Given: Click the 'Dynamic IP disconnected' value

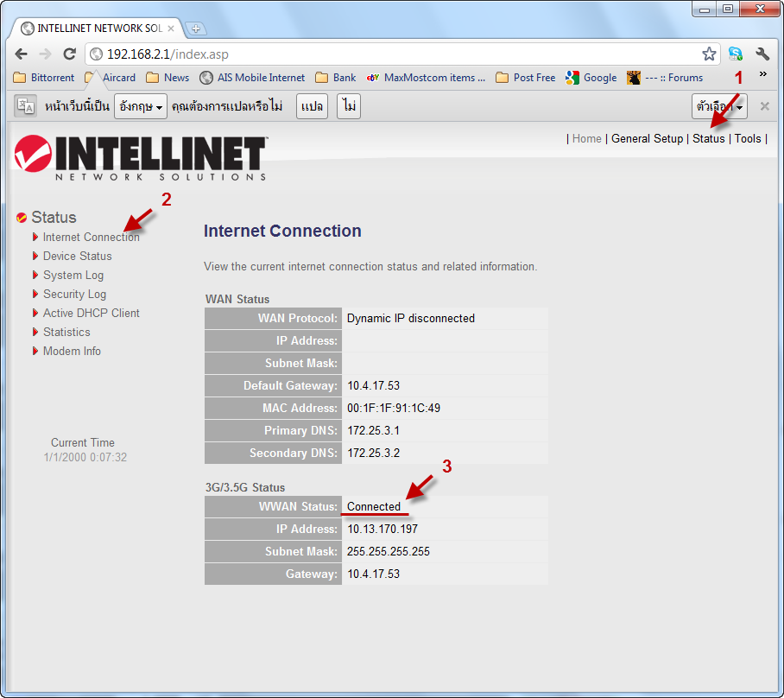Looking at the screenshot, I should pyautogui.click(x=410, y=318).
